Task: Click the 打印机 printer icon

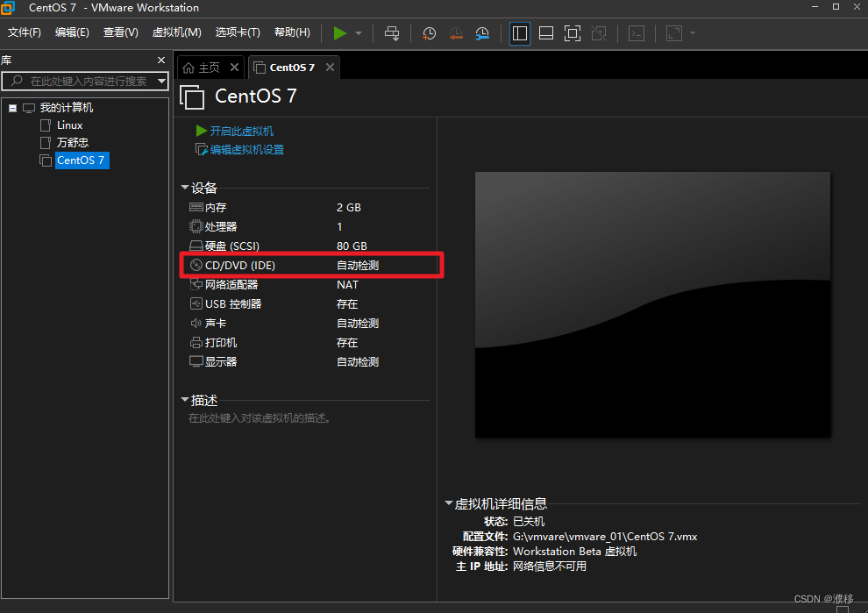Action: (x=196, y=342)
